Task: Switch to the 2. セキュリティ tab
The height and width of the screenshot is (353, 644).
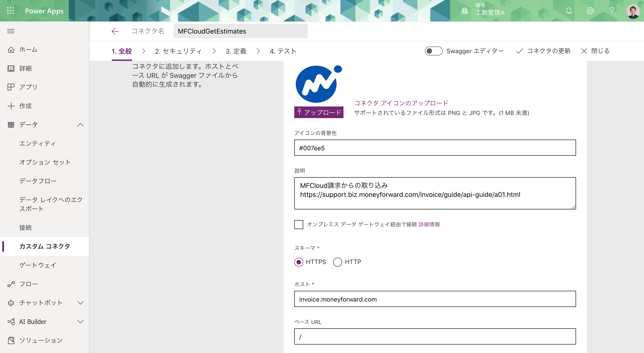Action: click(x=178, y=51)
